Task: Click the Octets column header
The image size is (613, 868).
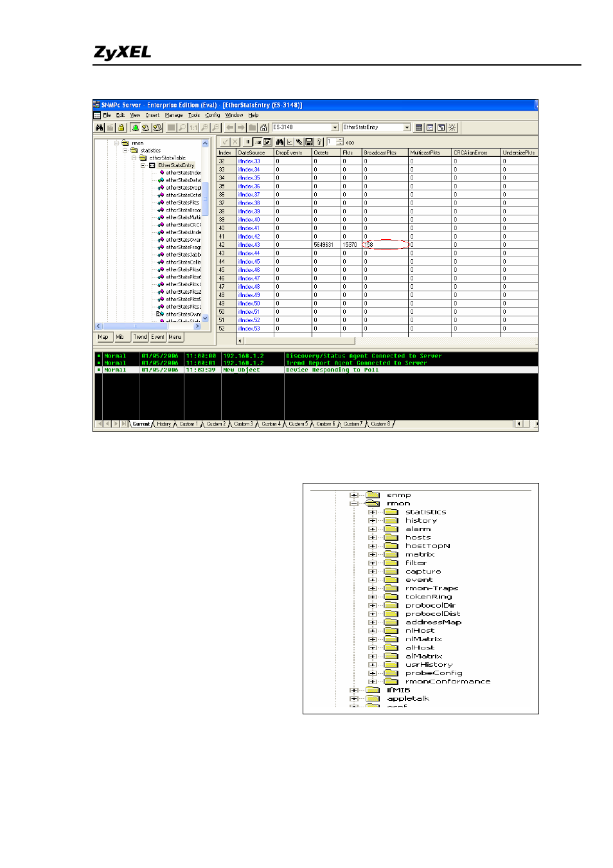Action: (x=326, y=153)
